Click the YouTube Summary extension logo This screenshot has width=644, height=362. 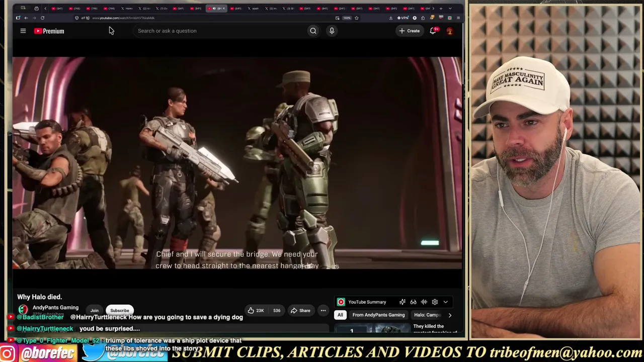341,302
